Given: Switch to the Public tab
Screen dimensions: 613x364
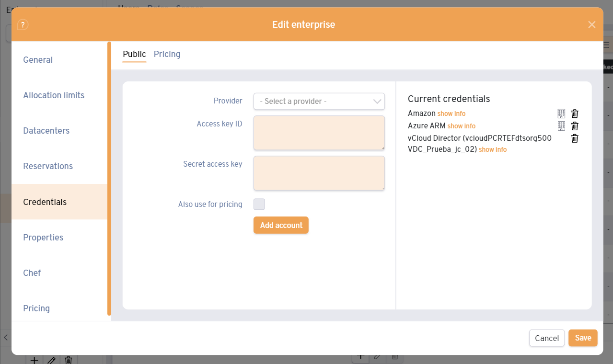Looking at the screenshot, I should click(134, 54).
